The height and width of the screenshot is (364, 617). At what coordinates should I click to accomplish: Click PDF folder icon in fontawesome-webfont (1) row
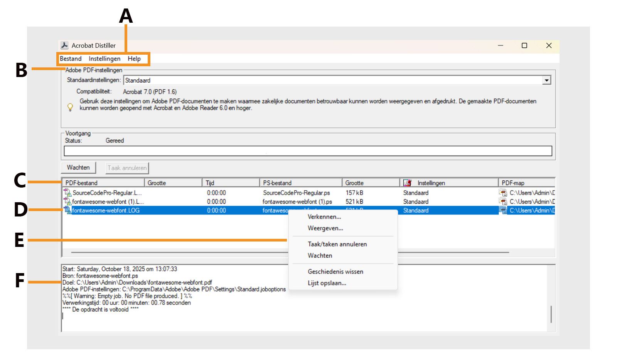[503, 201]
